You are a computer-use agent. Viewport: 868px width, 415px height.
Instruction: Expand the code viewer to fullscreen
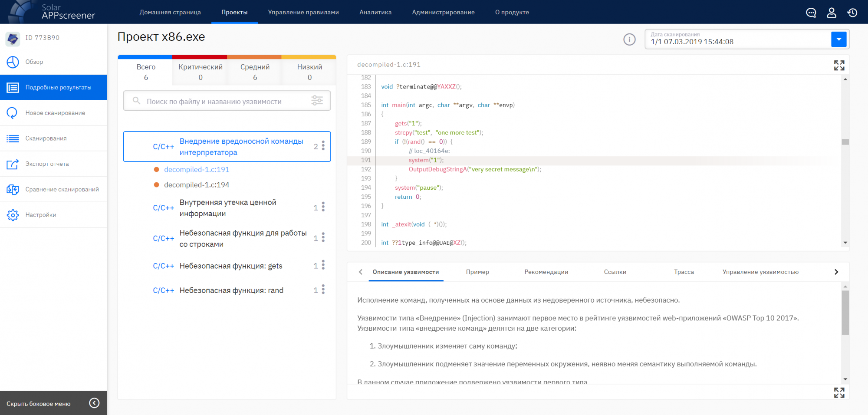(x=839, y=66)
